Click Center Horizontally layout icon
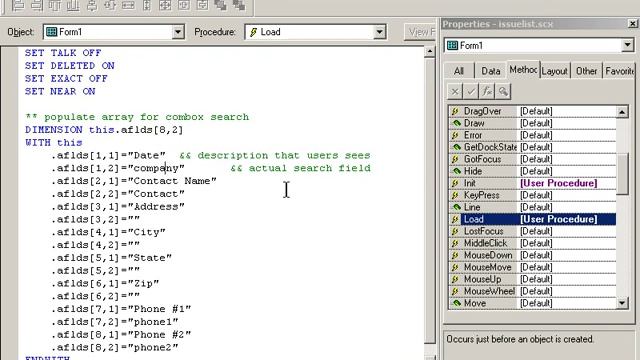This screenshot has width=640, height=360. click(184, 5)
